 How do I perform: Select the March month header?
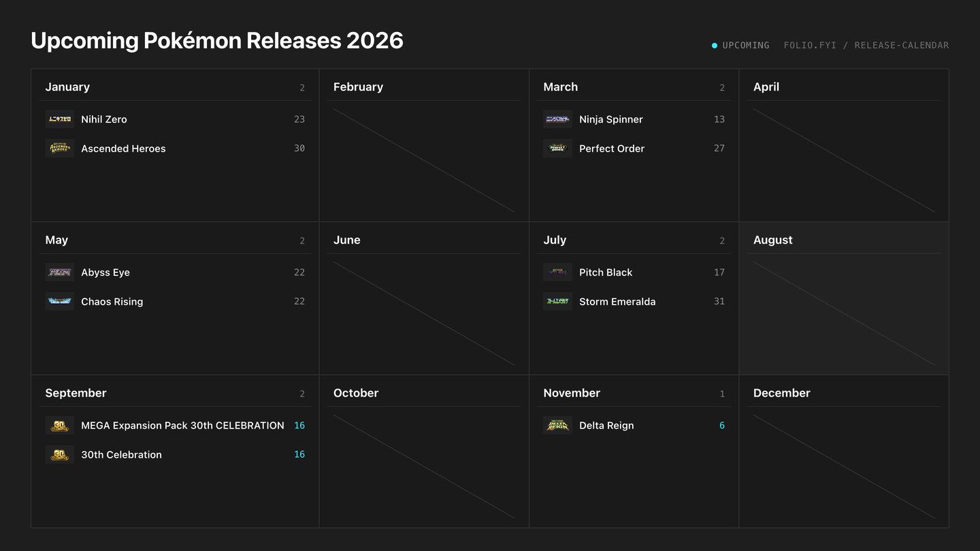click(x=561, y=87)
